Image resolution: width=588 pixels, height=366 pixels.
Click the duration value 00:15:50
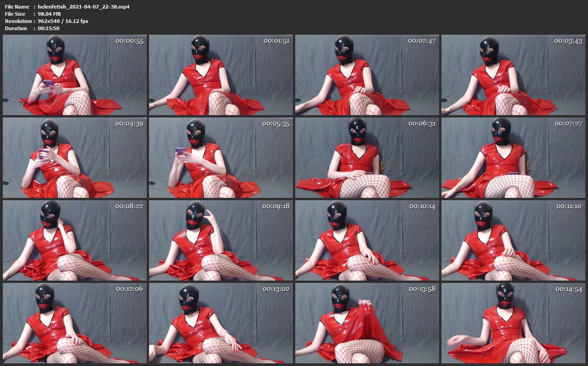[49, 28]
